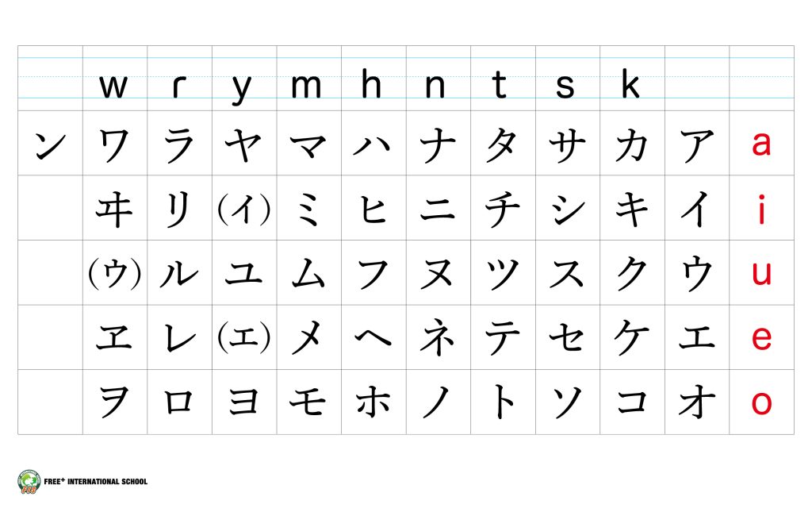Click the FREE+ INTERNATIONAL SCHOOL text
The width and height of the screenshot is (812, 508).
click(x=98, y=482)
